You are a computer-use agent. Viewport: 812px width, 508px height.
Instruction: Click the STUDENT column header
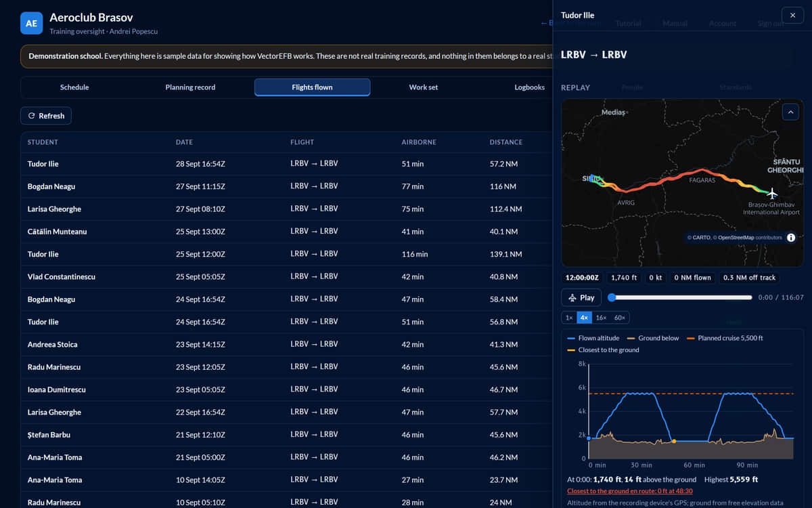click(x=43, y=142)
